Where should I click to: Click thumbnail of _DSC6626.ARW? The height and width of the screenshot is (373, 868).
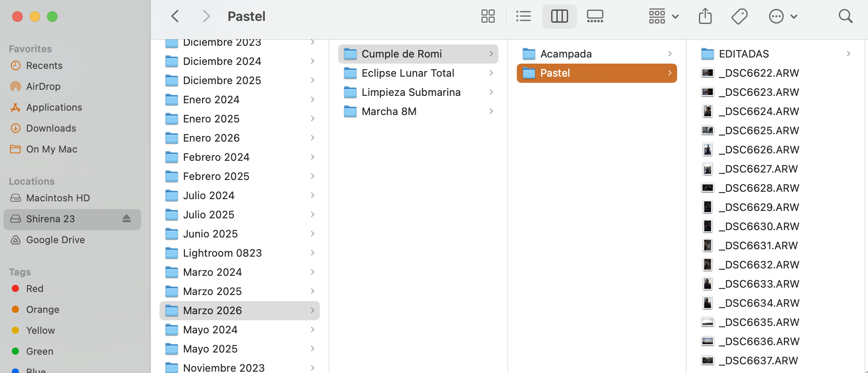(708, 149)
